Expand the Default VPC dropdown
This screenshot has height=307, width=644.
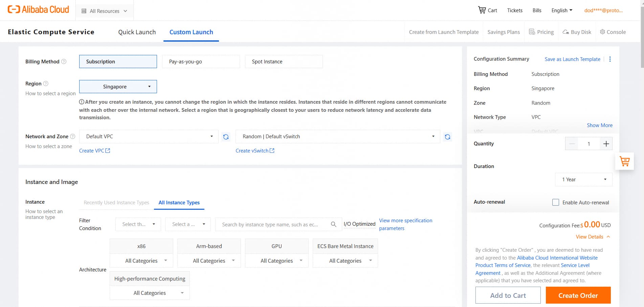[x=149, y=137]
